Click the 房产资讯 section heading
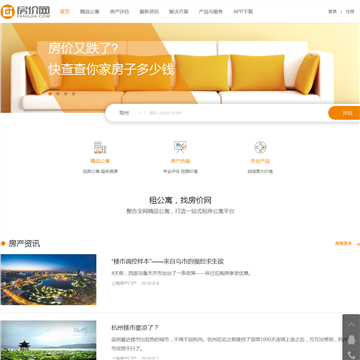 click(24, 244)
